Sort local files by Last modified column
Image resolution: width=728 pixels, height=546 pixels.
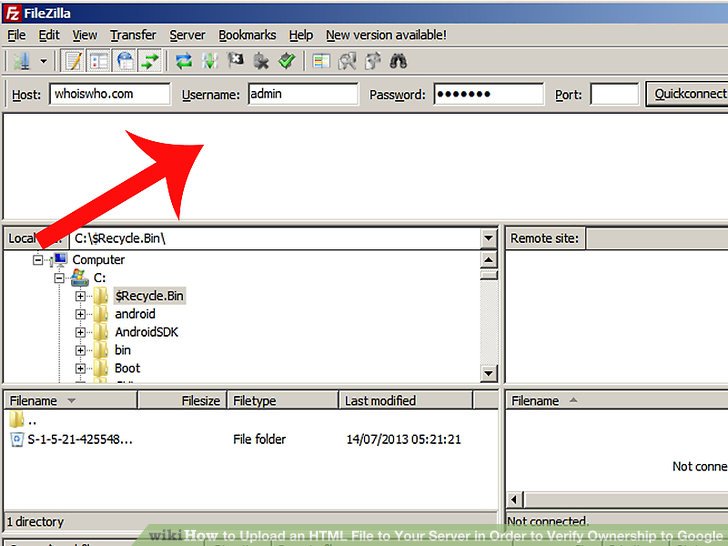click(x=380, y=401)
